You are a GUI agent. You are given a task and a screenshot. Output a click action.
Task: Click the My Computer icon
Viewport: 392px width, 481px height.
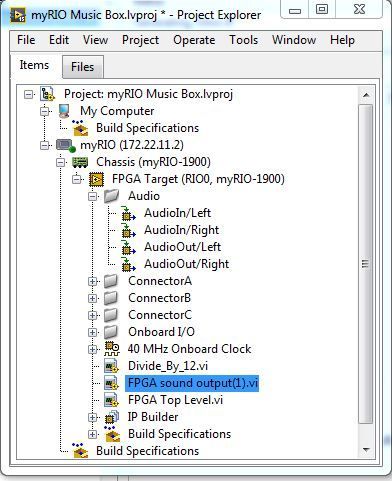pyautogui.click(x=64, y=111)
